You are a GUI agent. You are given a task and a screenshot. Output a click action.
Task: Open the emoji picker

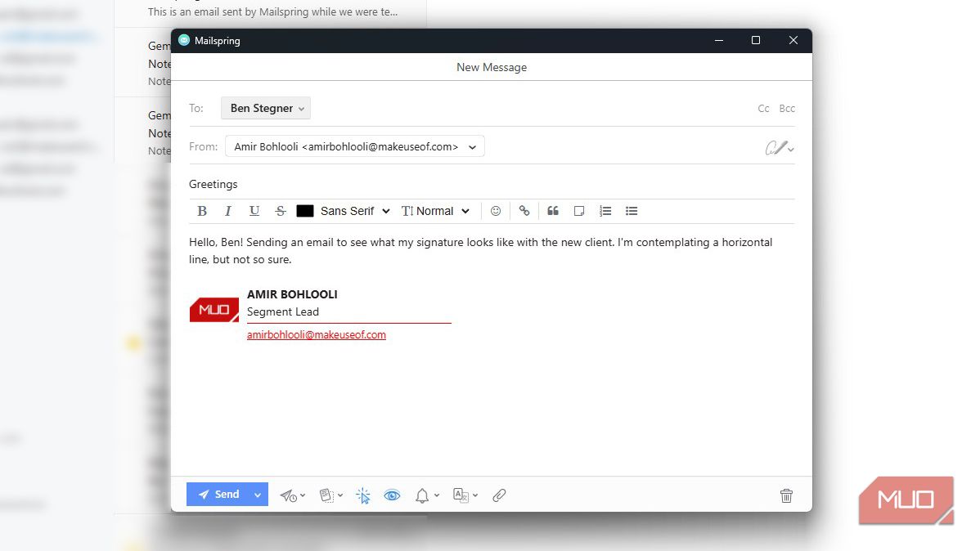[496, 211]
